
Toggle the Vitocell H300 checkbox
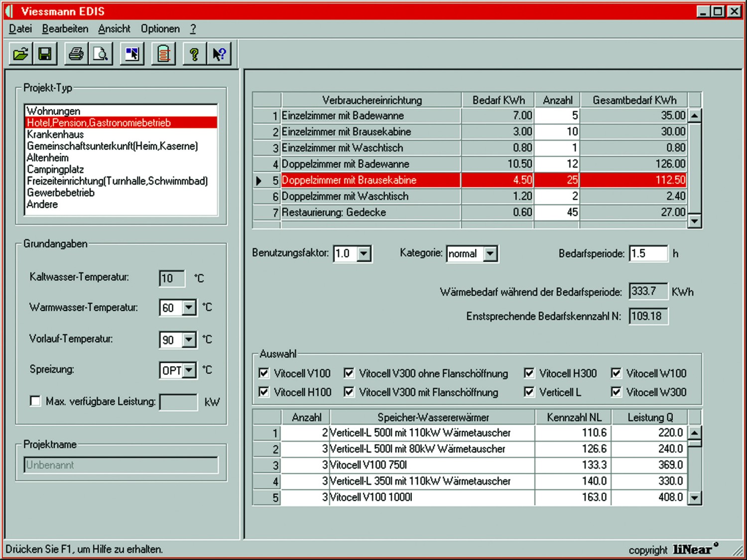529,373
